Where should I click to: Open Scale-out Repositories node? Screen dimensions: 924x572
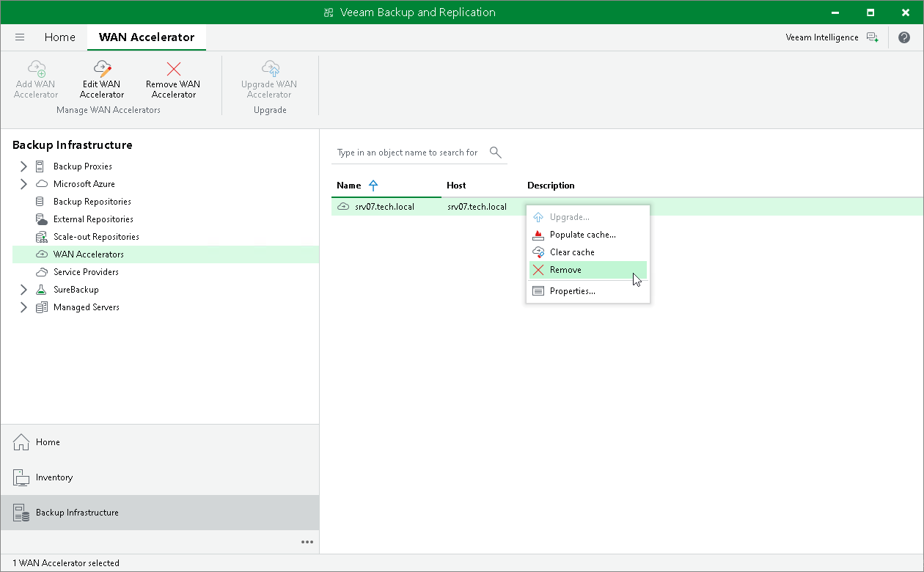point(96,237)
